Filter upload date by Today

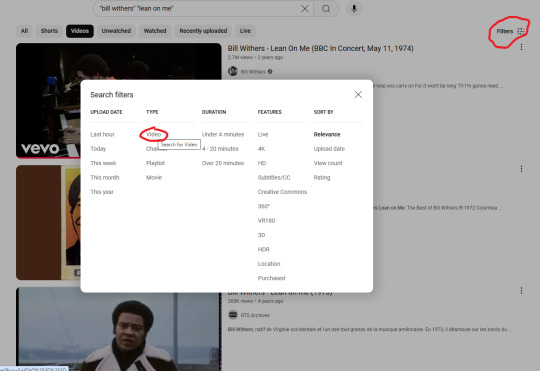[98, 149]
